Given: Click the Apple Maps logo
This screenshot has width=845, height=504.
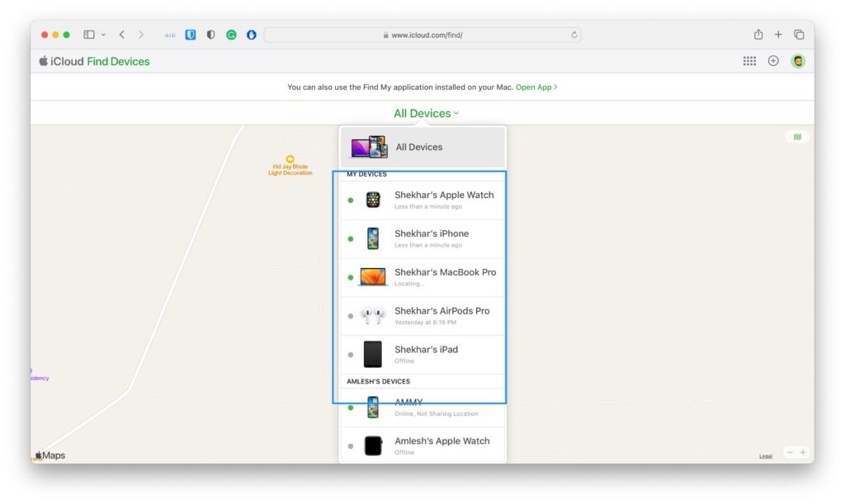Looking at the screenshot, I should click(50, 455).
